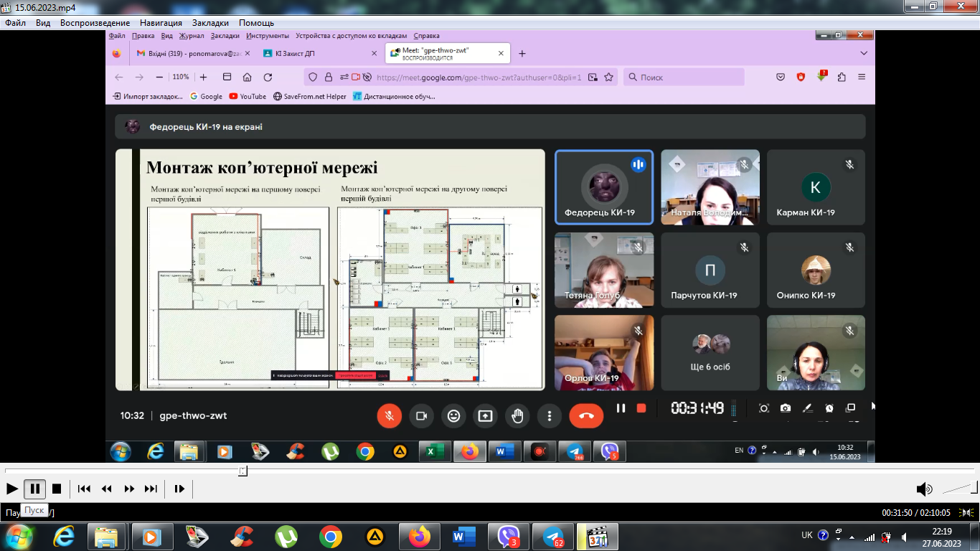Skip to next file with skip-forward icon
980x551 pixels.
point(151,489)
